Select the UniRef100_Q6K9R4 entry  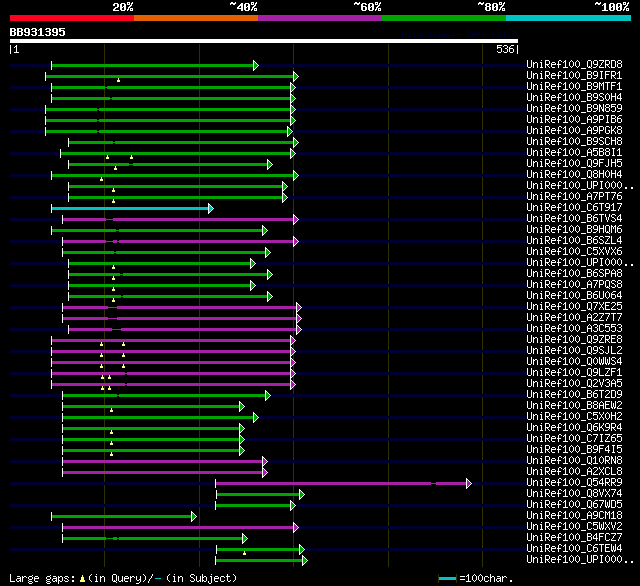574,428
